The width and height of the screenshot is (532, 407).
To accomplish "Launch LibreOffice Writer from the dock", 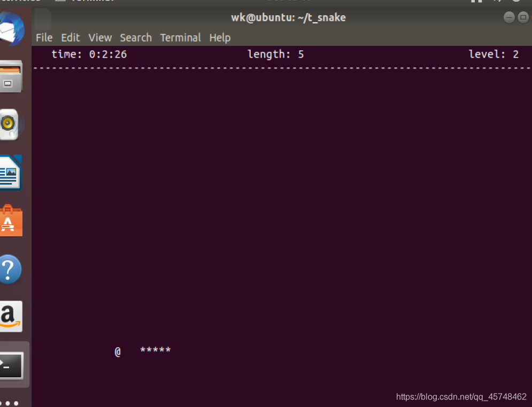I will click(x=11, y=173).
